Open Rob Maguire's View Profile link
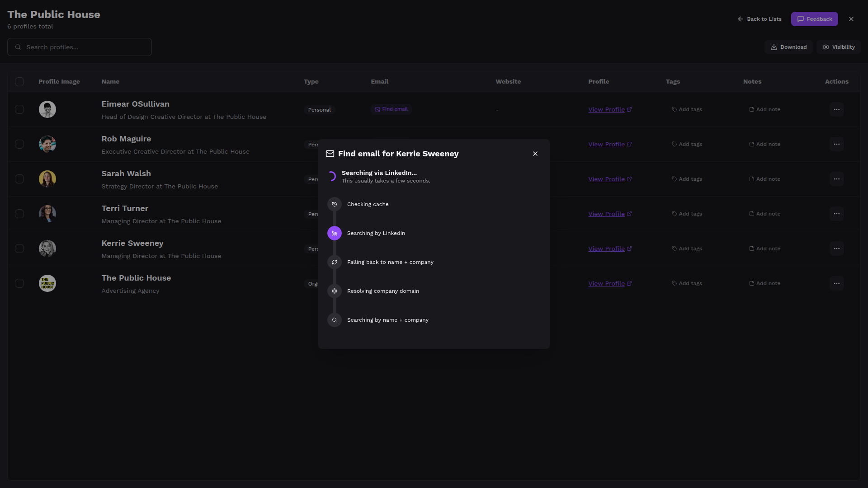 [x=610, y=144]
